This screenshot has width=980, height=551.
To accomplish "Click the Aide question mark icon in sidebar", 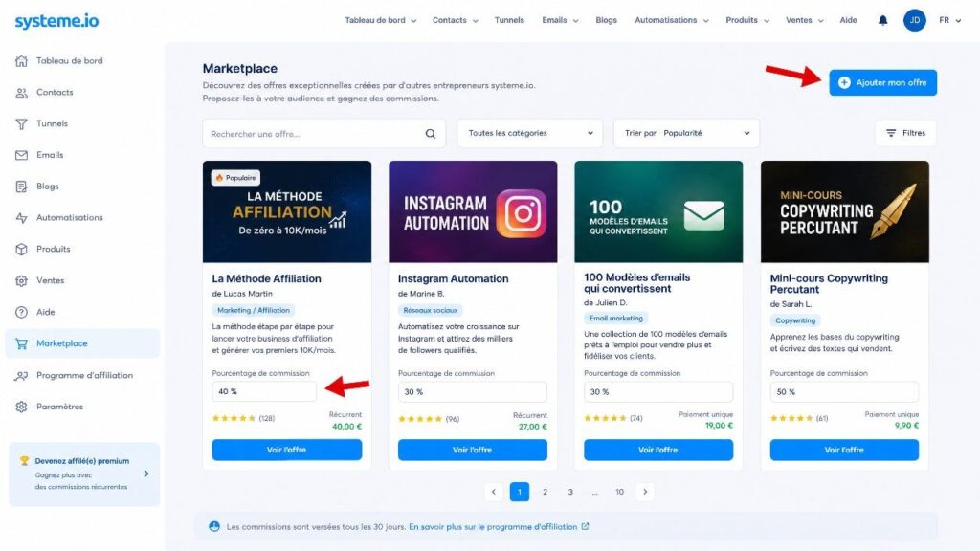I will (21, 312).
